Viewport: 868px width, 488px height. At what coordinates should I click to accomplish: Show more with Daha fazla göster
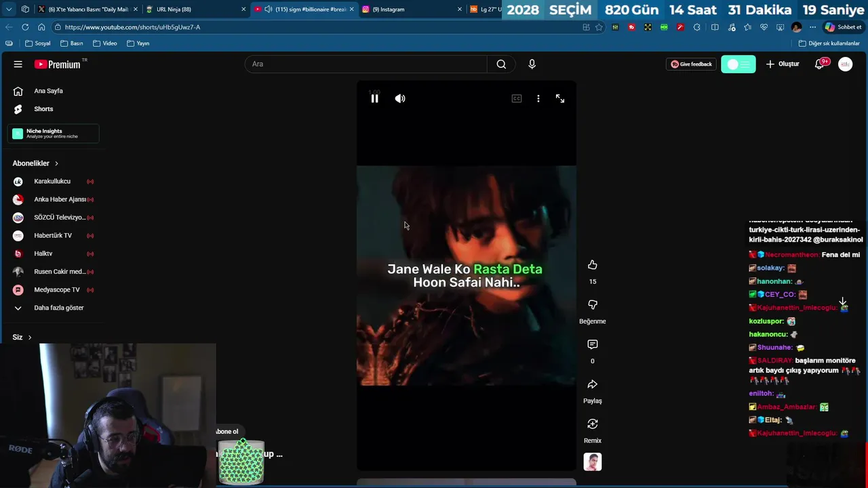pyautogui.click(x=59, y=308)
